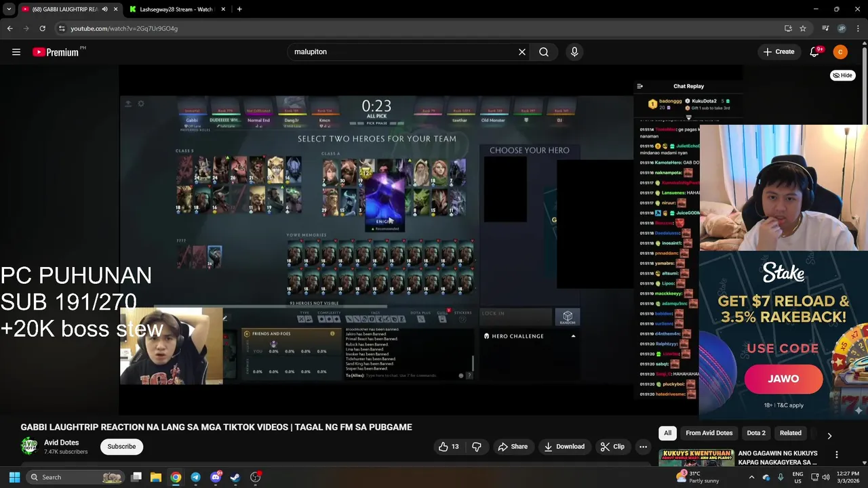The width and height of the screenshot is (868, 488).
Task: Like this video
Action: (x=448, y=447)
